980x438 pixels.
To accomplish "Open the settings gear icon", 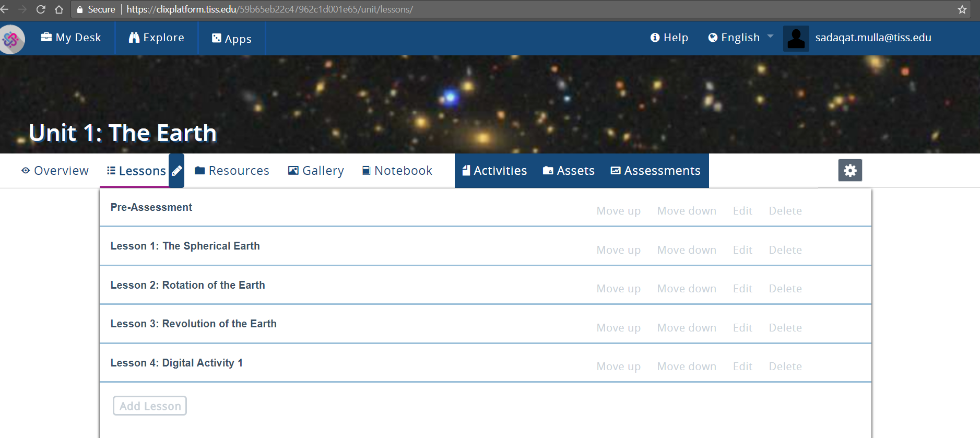I will pos(849,170).
